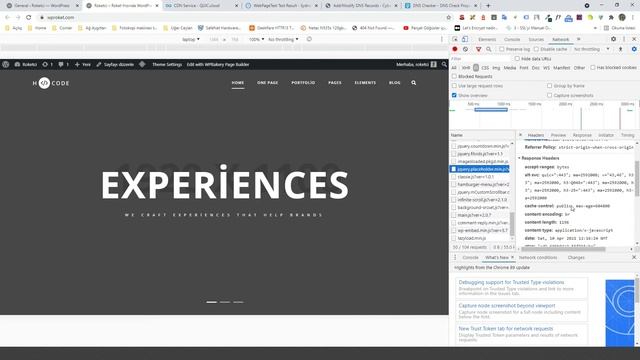The height and width of the screenshot is (360, 640).
Task: Enable Disable cache checkbox
Action: [x=536, y=49]
